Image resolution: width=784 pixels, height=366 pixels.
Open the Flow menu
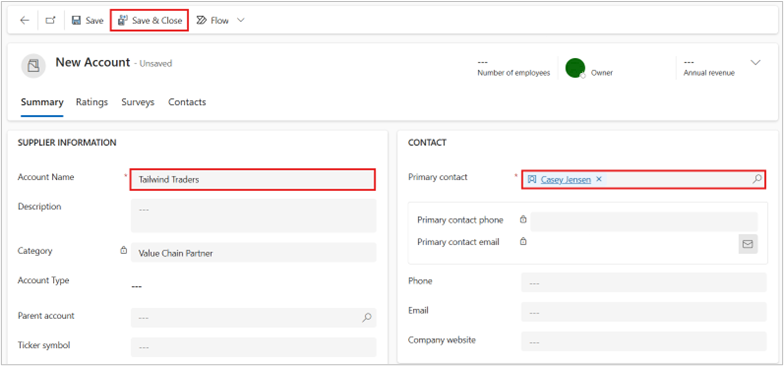(x=212, y=20)
